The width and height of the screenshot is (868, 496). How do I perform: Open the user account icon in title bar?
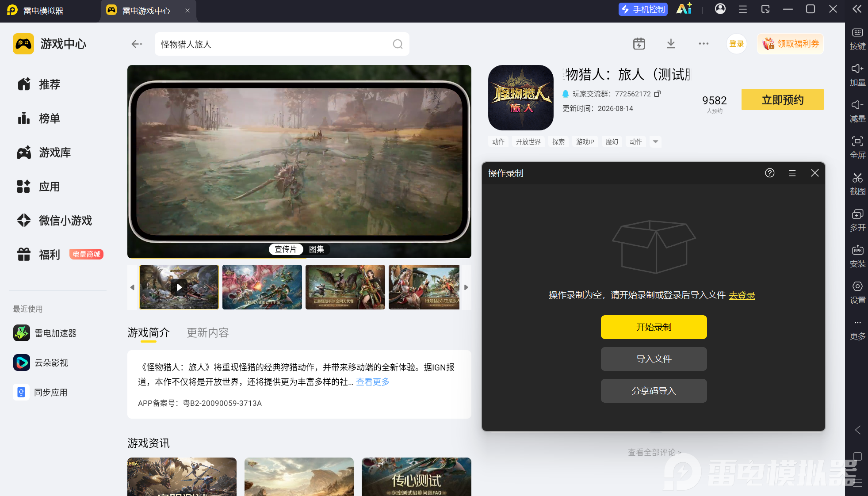pyautogui.click(x=720, y=9)
